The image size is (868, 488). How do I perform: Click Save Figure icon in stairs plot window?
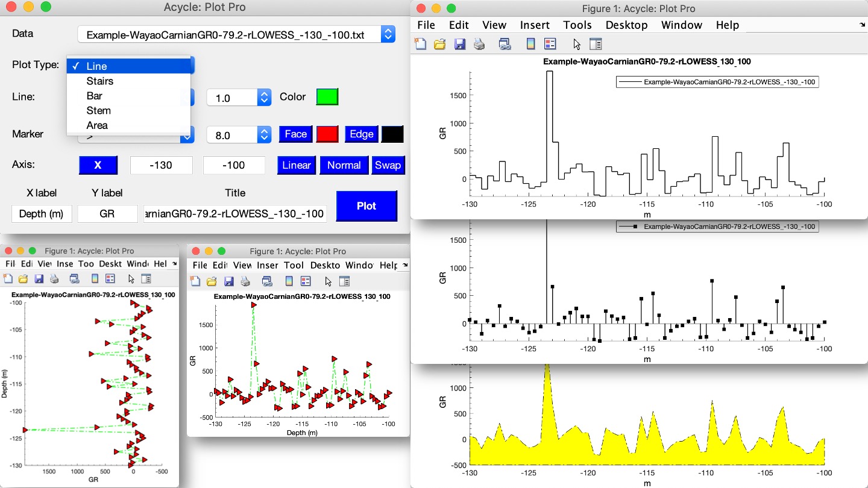[x=459, y=44]
